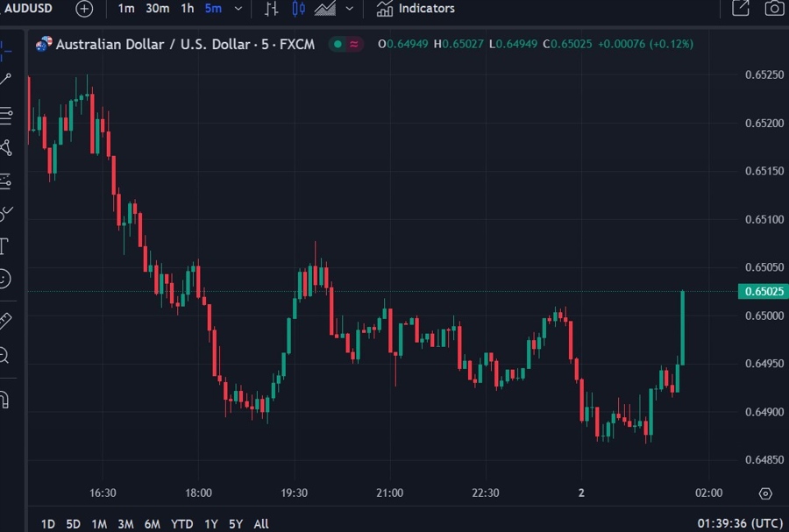Open the Indicators menu
789x532 pixels.
(416, 9)
